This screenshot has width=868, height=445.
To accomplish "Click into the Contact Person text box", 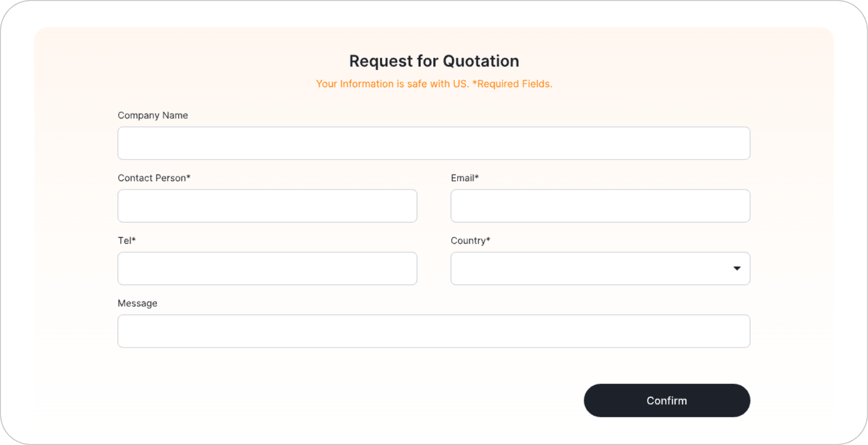I will click(267, 206).
